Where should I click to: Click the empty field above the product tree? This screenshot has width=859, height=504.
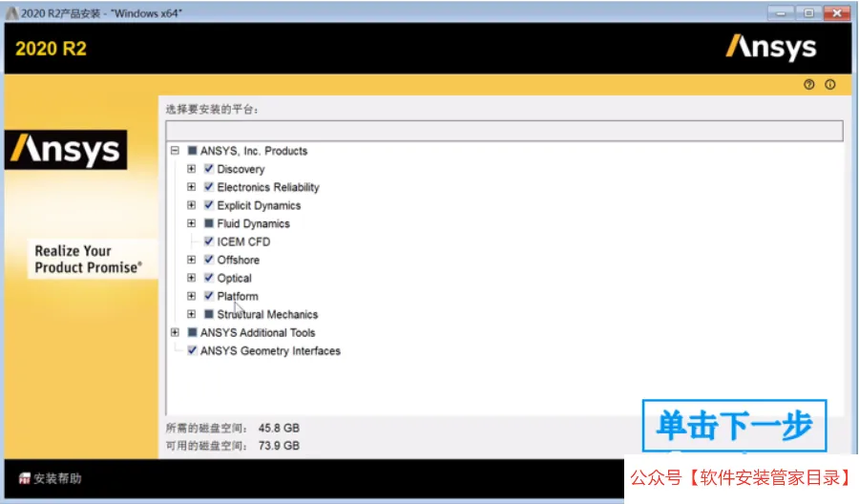coord(504,131)
